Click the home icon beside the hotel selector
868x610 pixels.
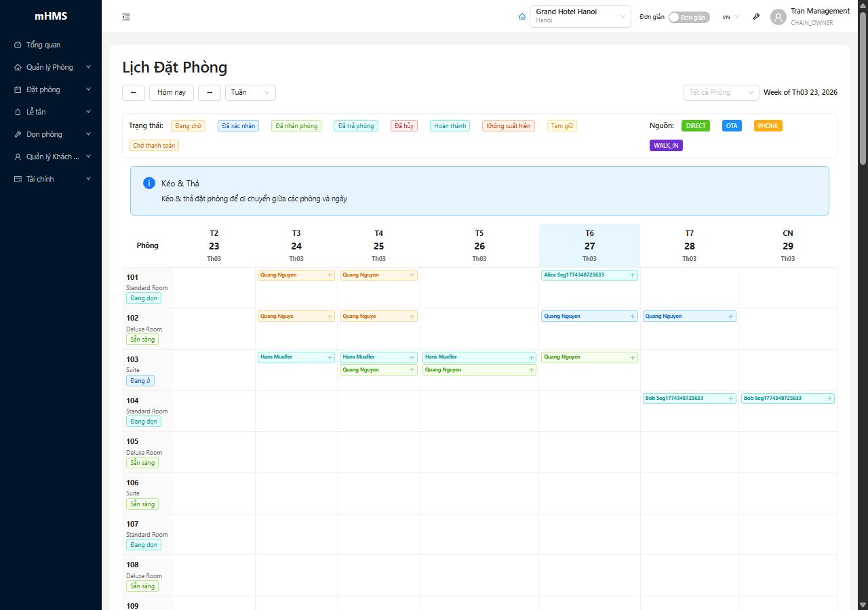click(521, 17)
